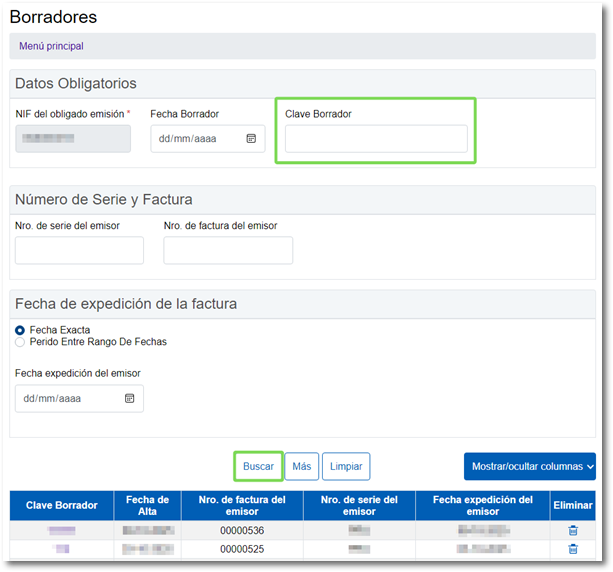Screen dimensions: 613x572
Task: Delete draft row with invoice 00000536
Action: (572, 531)
